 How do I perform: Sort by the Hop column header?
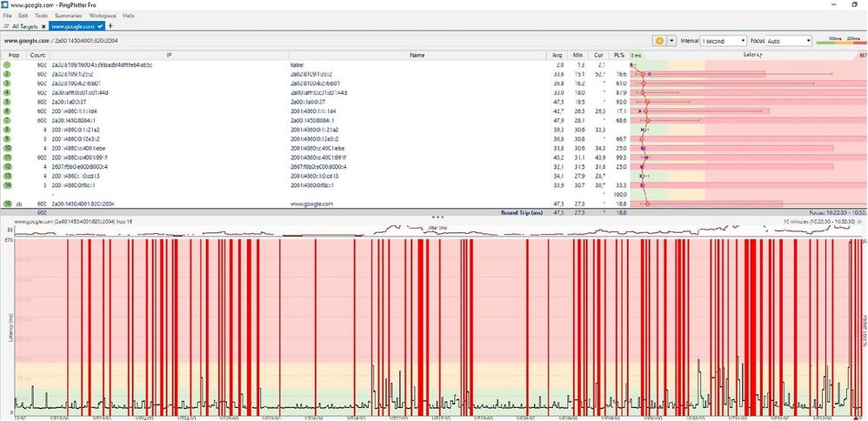(x=14, y=56)
